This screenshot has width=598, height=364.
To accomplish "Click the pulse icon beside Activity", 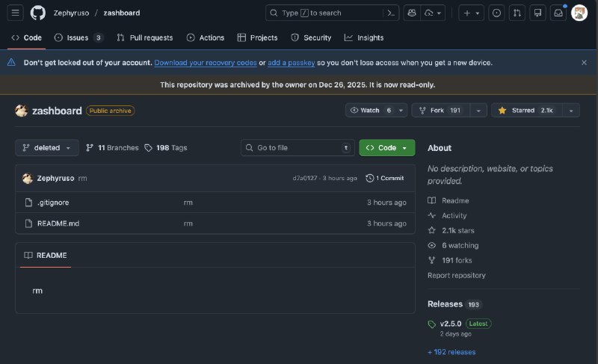I will [x=432, y=215].
